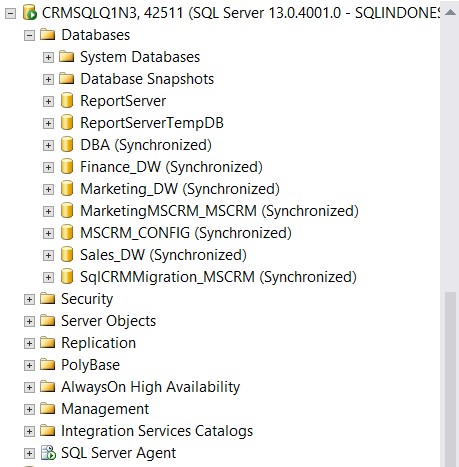Click the Integration Services Catalogs folder icon
This screenshot has width=459, height=467.
(48, 431)
